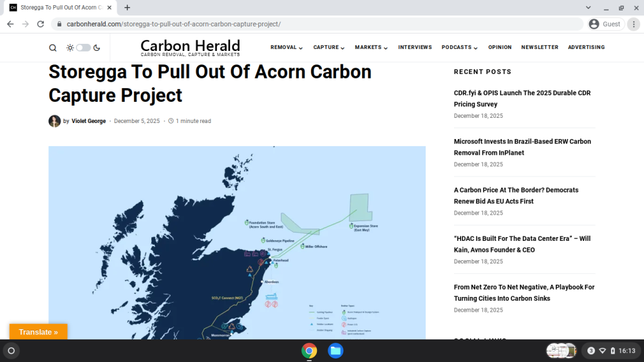Focus the carbonherald.com URL address bar
644x362 pixels.
(x=317, y=24)
